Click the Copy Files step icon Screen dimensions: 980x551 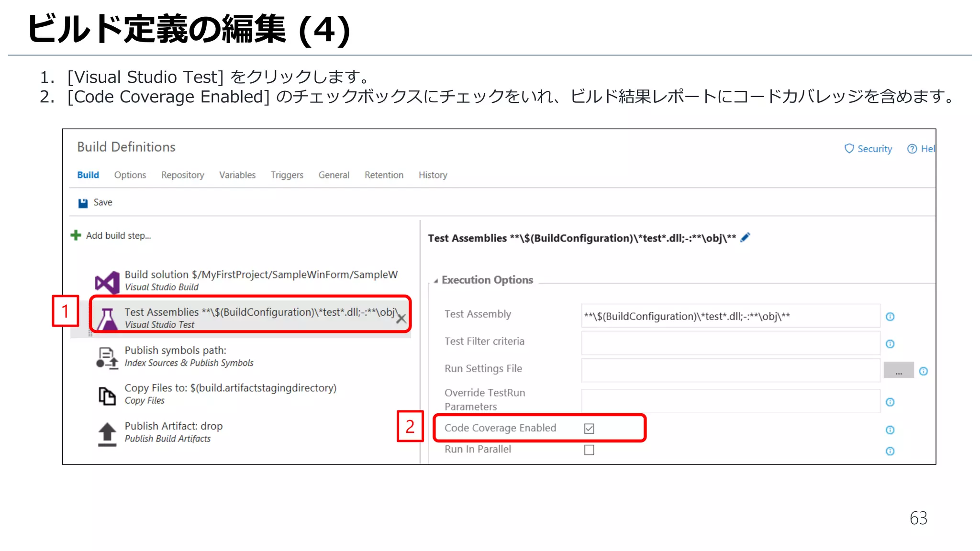[x=107, y=396]
